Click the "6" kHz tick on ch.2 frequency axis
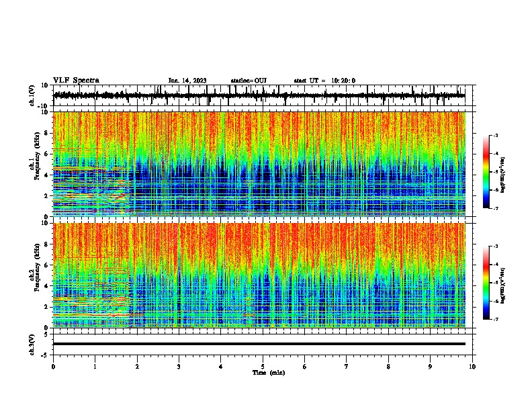532x411 pixels. (x=46, y=265)
